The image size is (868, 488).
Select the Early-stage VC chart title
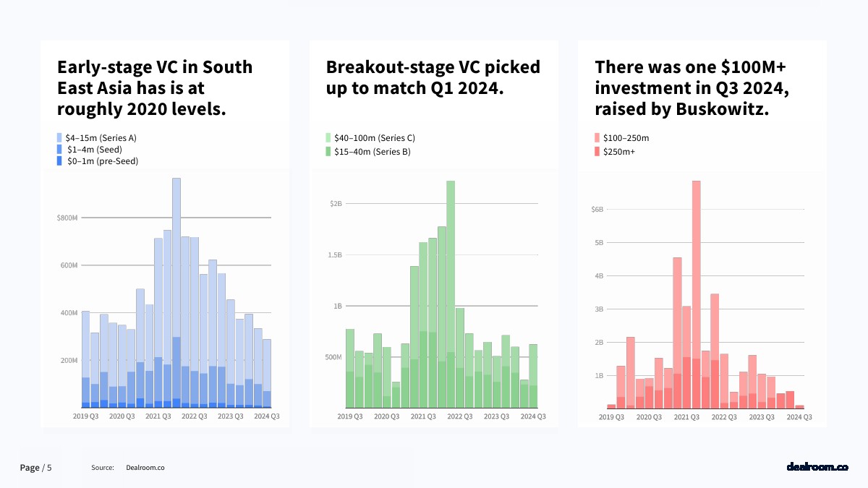(x=155, y=88)
